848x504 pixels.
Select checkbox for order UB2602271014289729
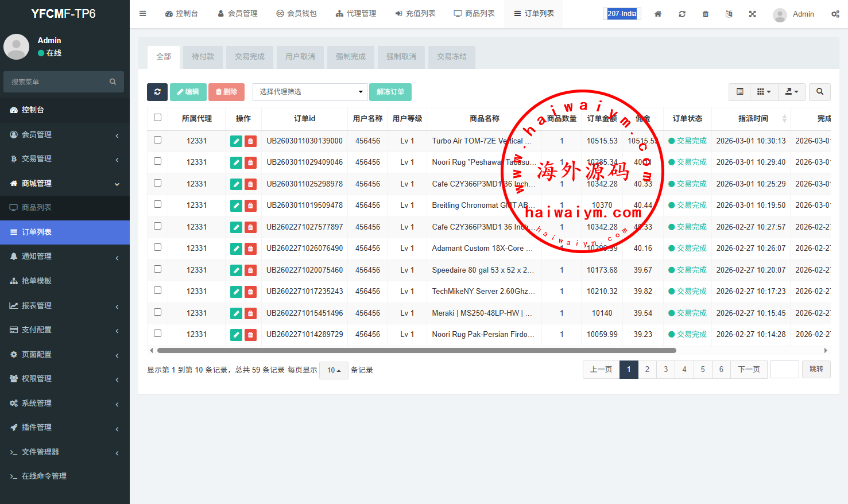[157, 334]
